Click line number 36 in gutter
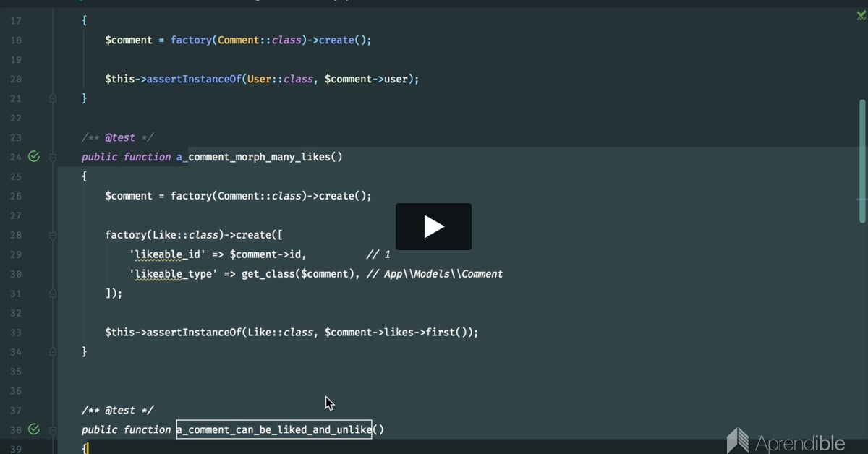Screen dimensions: 868x454 coord(16,391)
